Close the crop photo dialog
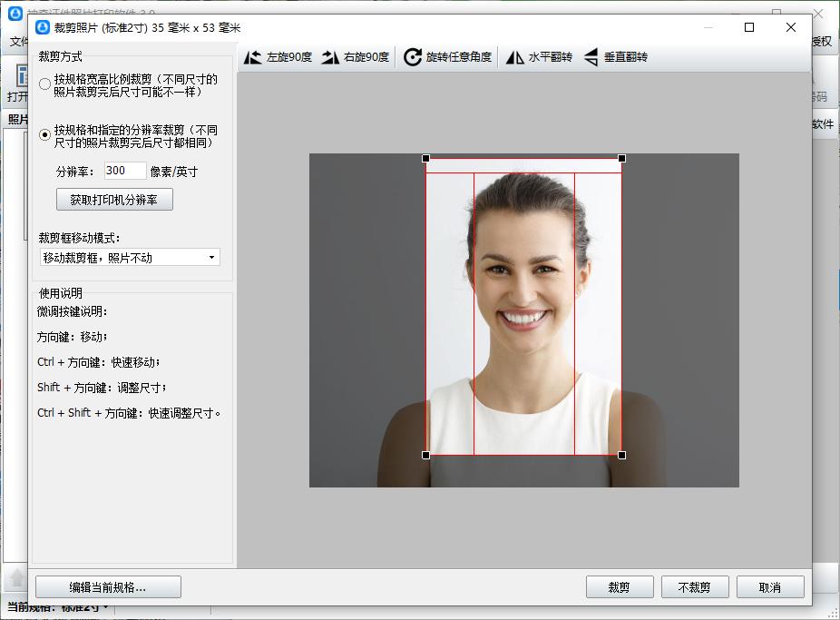The height and width of the screenshot is (620, 840). tap(790, 27)
